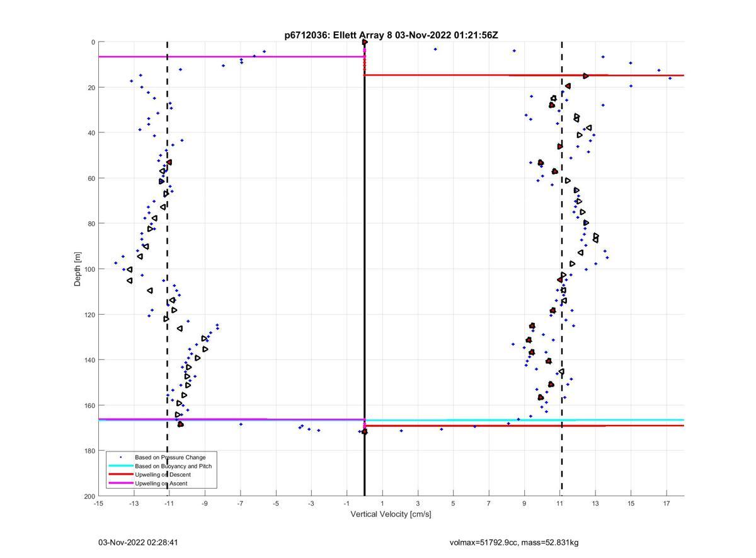756x558 pixels.
Task: Click x-axis tick label '-1'
Action: click(346, 503)
